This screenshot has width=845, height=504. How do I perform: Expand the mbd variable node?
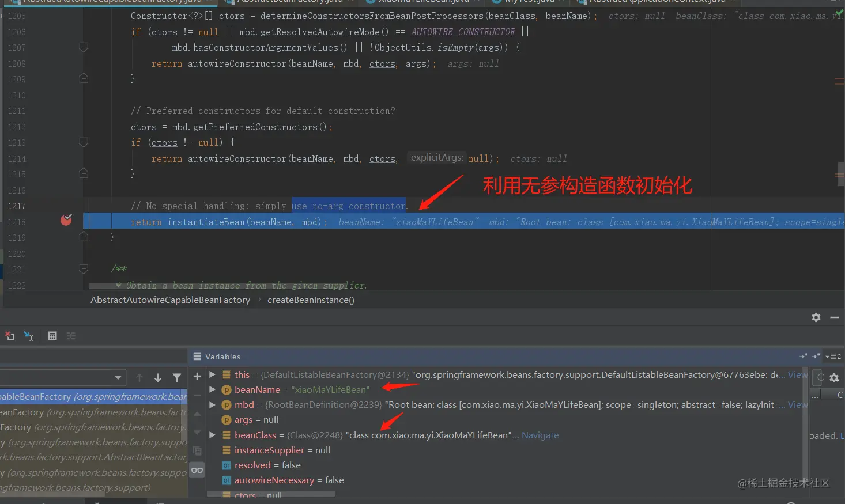point(212,404)
